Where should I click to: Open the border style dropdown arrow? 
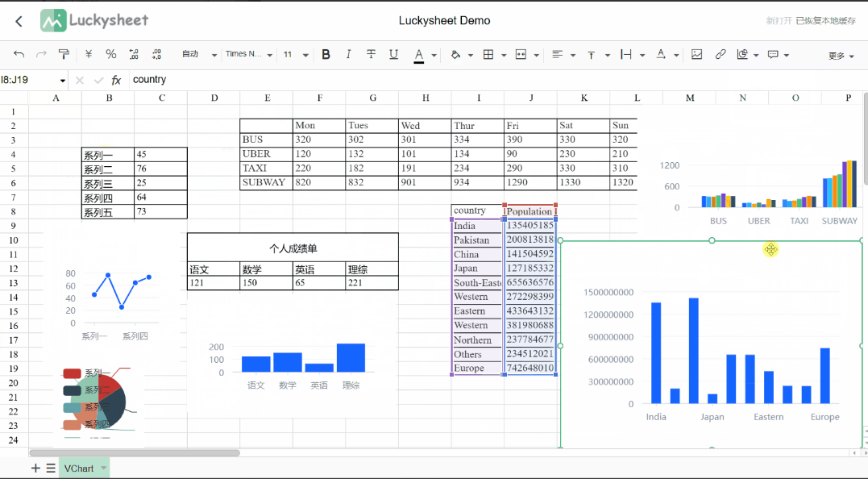tap(504, 56)
